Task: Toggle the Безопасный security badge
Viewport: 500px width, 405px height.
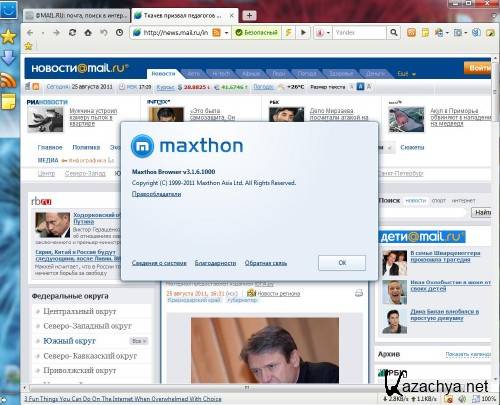Action: pos(256,33)
